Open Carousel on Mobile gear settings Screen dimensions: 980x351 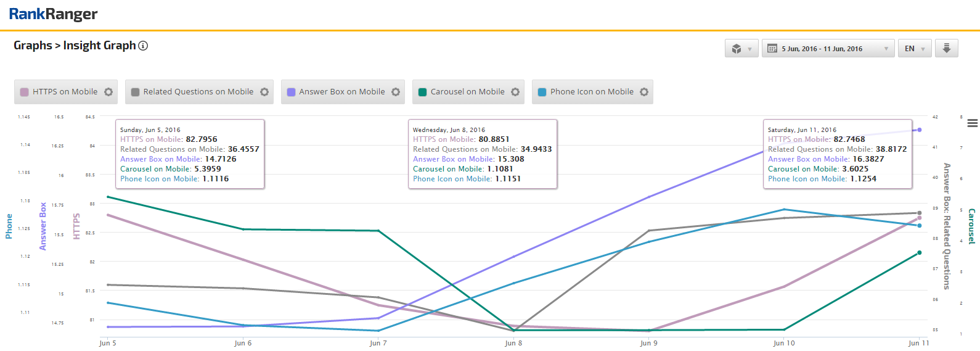515,92
